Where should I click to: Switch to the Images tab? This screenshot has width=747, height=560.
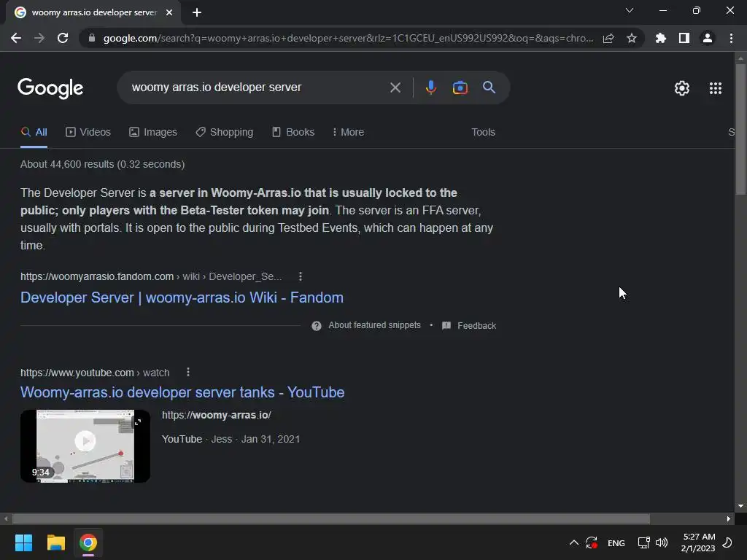point(153,133)
